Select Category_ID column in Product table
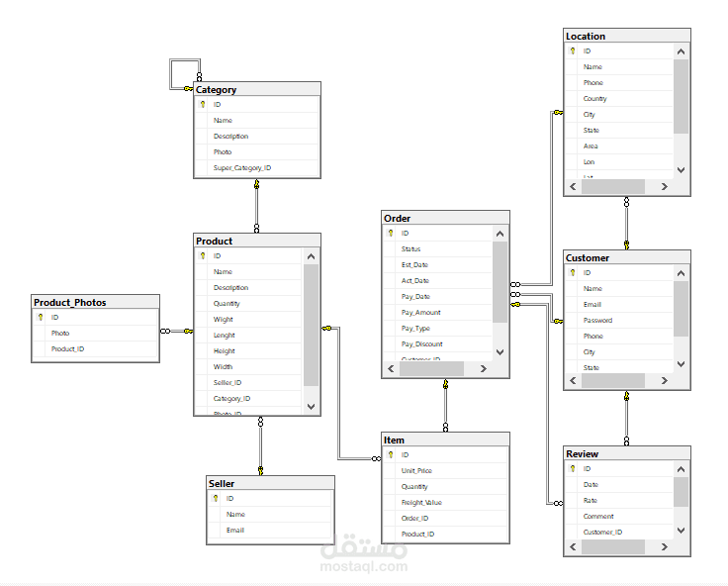Viewport: 728px width, 586px height. [x=248, y=398]
